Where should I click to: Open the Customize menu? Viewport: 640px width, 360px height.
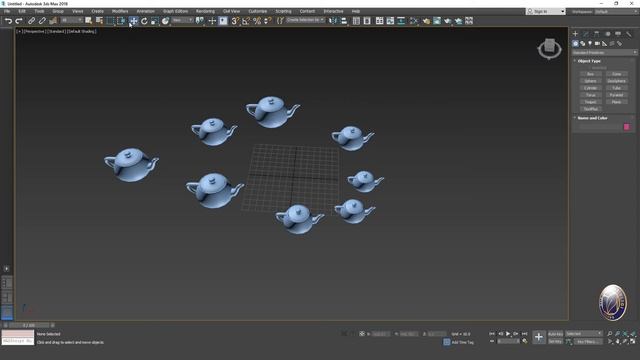pos(258,11)
